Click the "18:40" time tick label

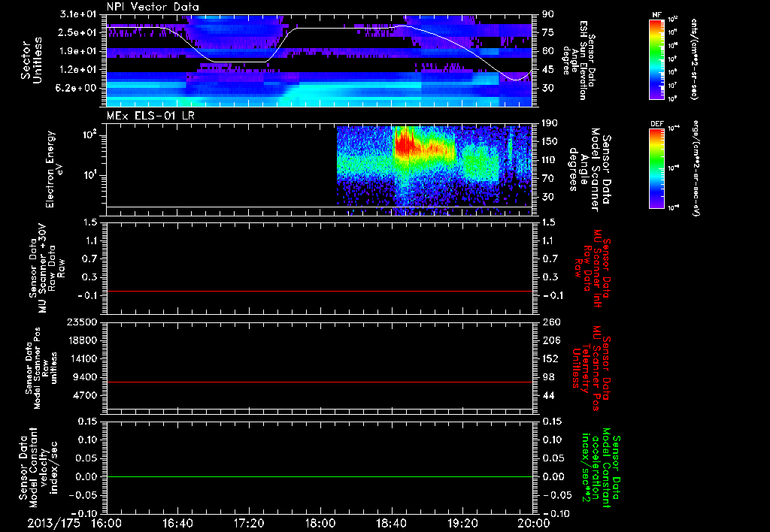391,523
